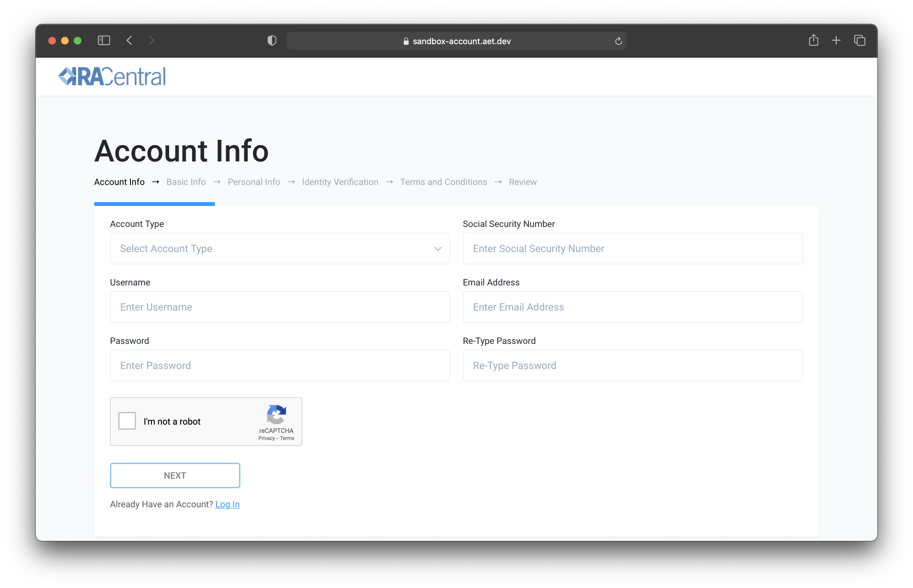Go to the Terms and Conditions step

(x=443, y=182)
